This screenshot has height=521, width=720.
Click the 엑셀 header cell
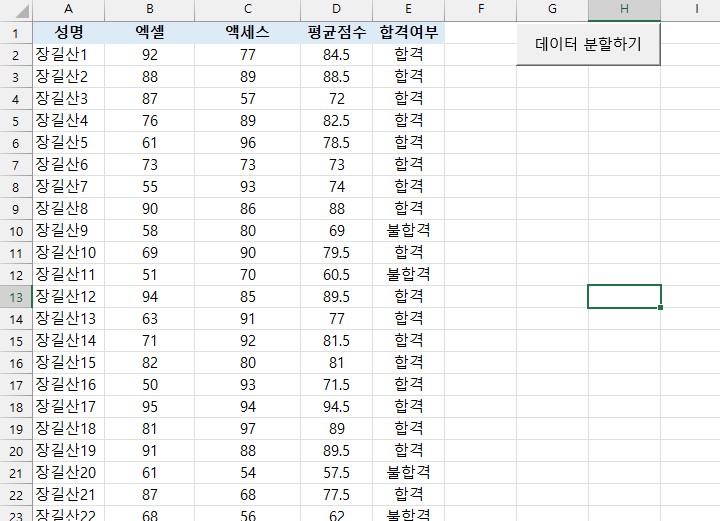[x=150, y=33]
